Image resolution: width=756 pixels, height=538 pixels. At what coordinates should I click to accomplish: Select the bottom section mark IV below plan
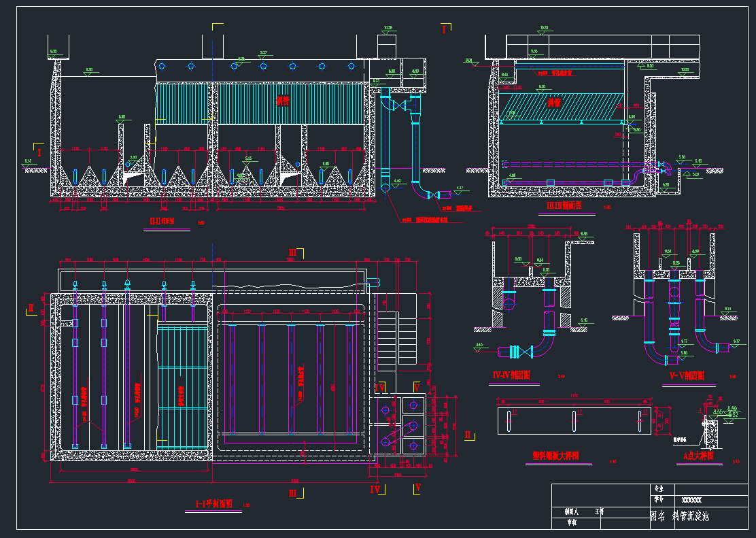[375, 488]
